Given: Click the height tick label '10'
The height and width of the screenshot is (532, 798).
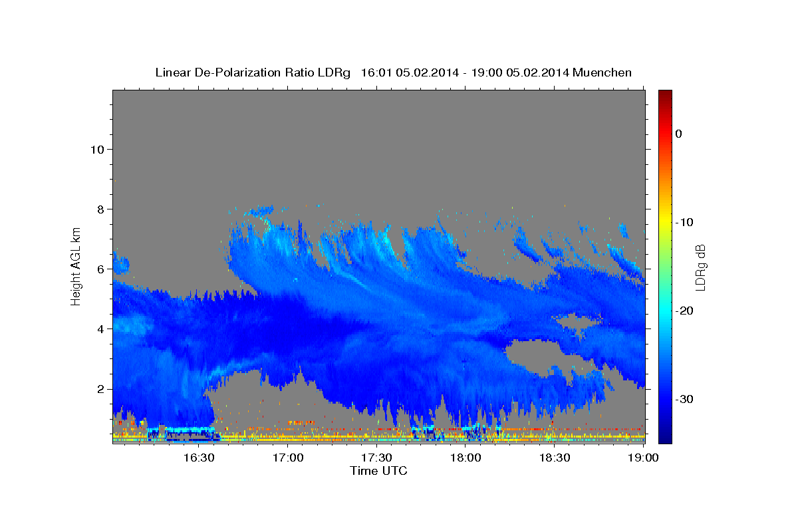Looking at the screenshot, I should (x=96, y=149).
